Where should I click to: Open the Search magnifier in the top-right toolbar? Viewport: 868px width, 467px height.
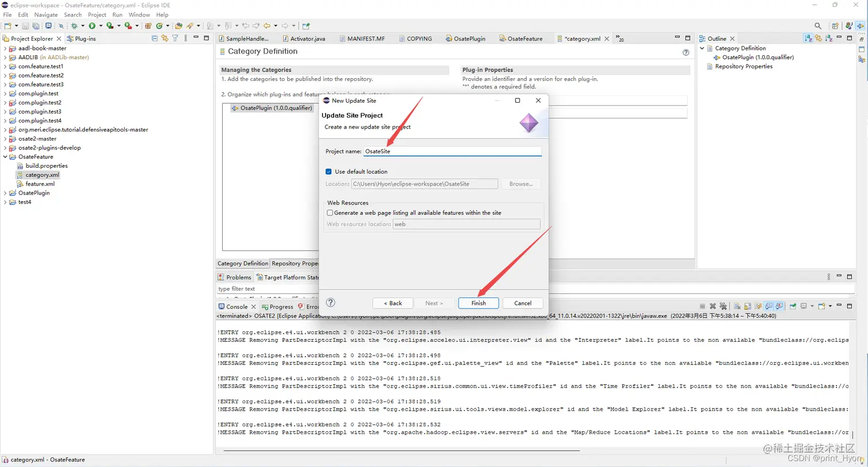(x=818, y=26)
